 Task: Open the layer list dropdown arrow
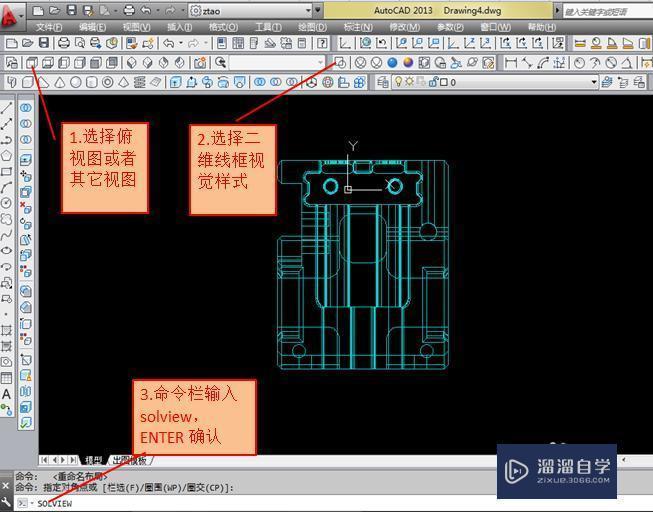click(594, 82)
